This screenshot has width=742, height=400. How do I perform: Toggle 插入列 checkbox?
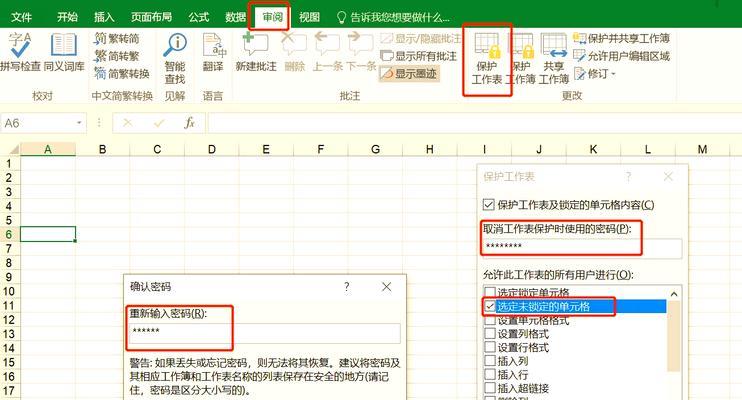coord(490,361)
